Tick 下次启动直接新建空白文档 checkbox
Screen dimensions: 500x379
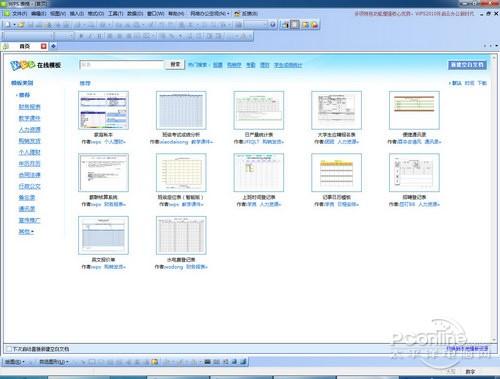pos(9,349)
